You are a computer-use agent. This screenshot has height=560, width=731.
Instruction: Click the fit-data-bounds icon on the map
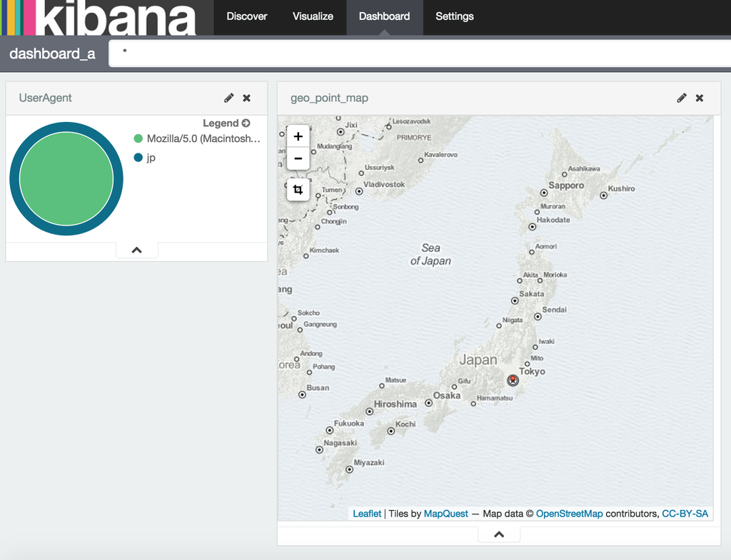click(x=298, y=190)
